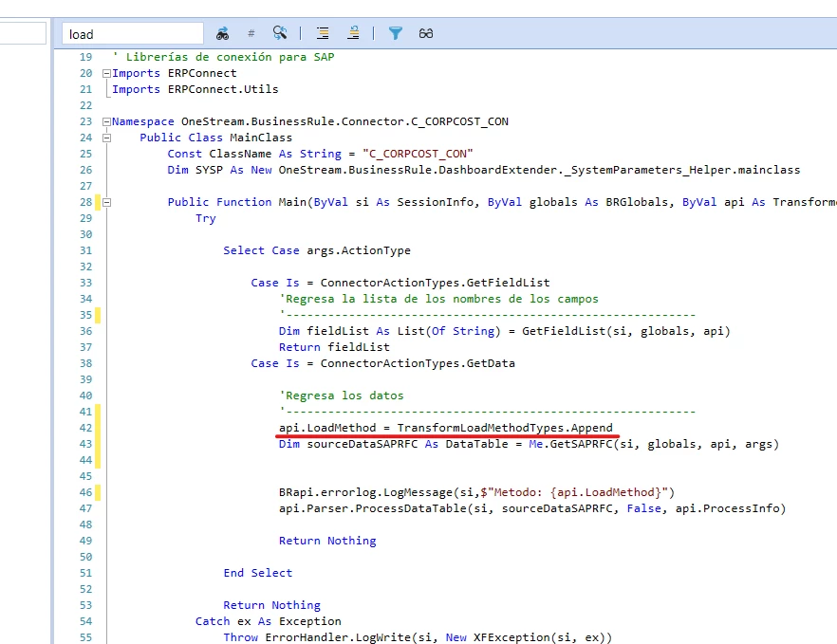Screen dimensions: 837x644
Task: Click the glasses view icon
Action: [426, 33]
